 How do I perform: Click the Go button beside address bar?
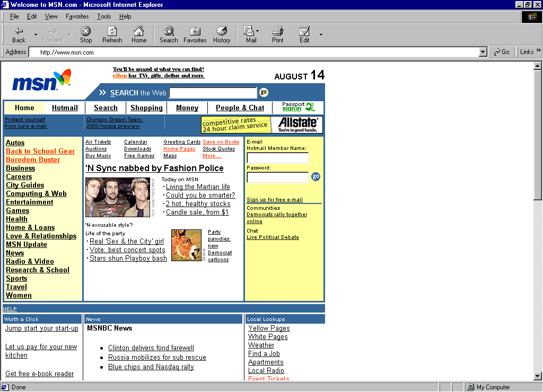pos(501,52)
